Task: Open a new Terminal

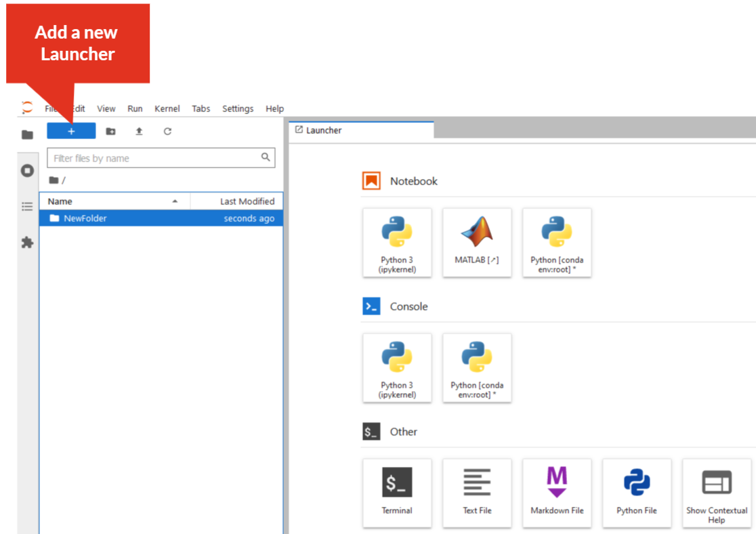Action: [397, 493]
